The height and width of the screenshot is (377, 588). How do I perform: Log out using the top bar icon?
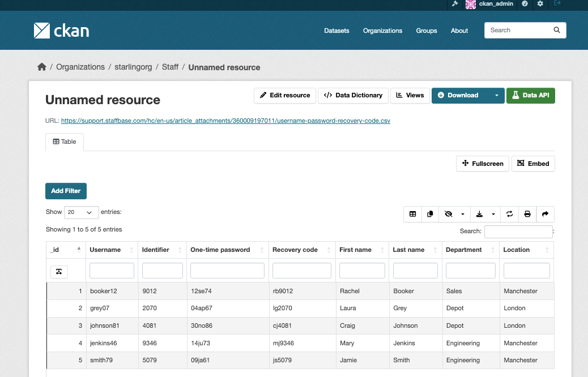(557, 3)
